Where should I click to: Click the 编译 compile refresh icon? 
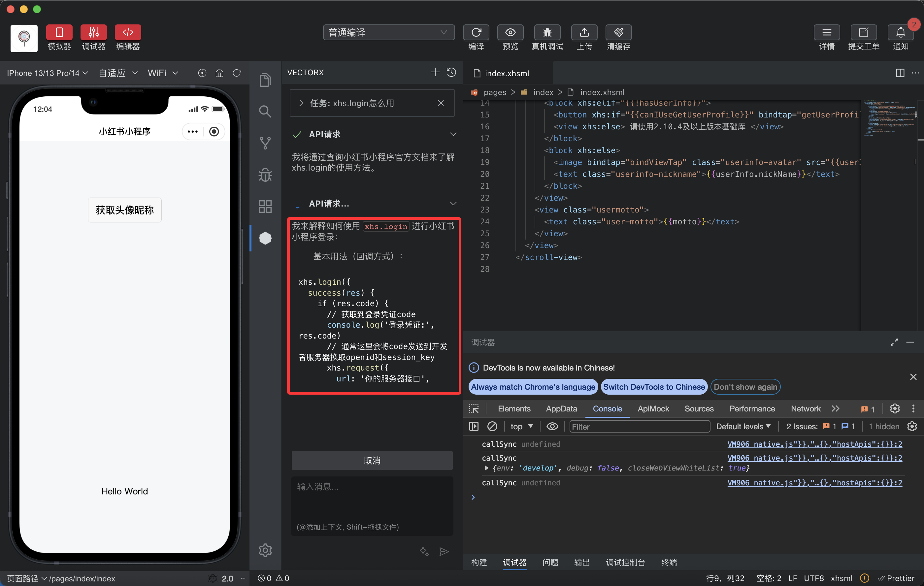click(x=476, y=33)
